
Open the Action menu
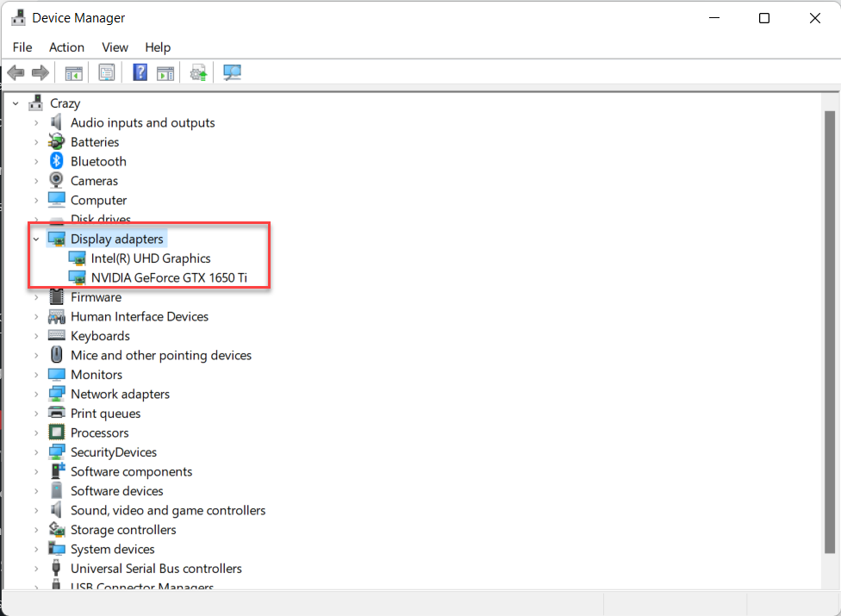pos(66,47)
